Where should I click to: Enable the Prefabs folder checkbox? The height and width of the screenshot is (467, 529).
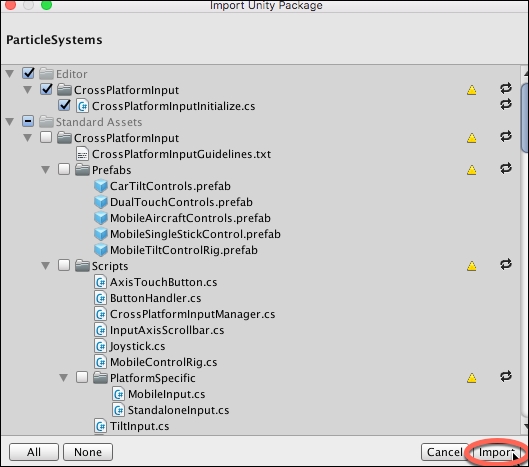point(64,169)
